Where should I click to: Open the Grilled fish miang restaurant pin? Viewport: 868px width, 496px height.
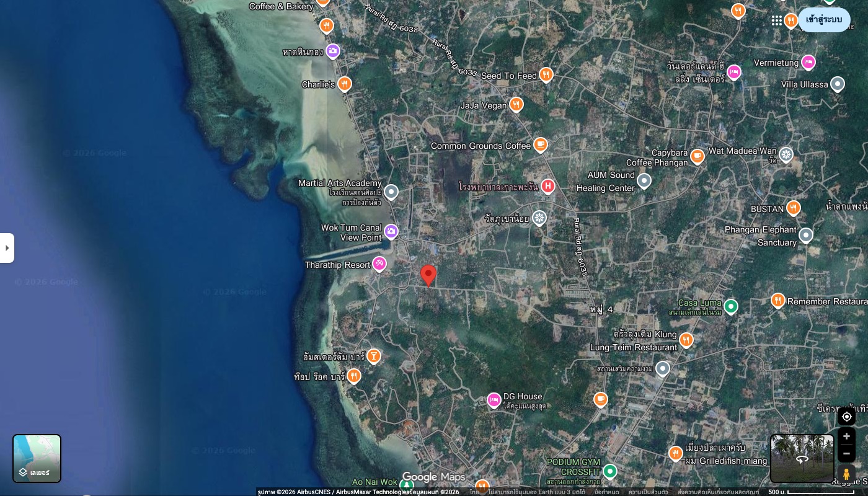676,453
